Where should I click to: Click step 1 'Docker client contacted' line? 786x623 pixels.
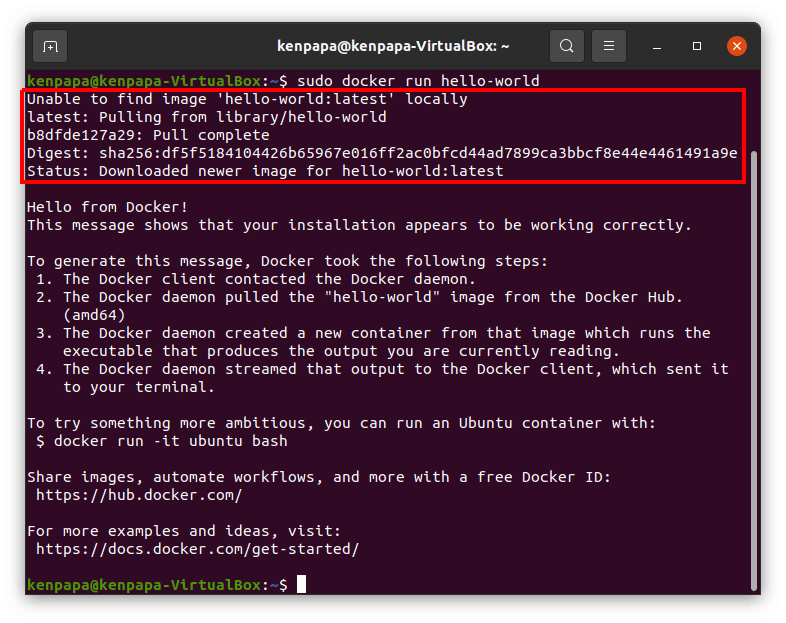256,279
